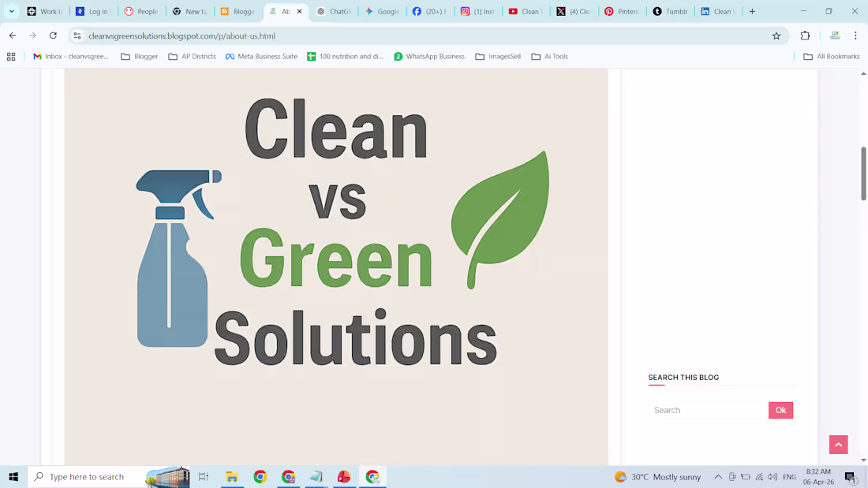Open Task View on the taskbar
Viewport: 868px width, 488px height.
[203, 476]
